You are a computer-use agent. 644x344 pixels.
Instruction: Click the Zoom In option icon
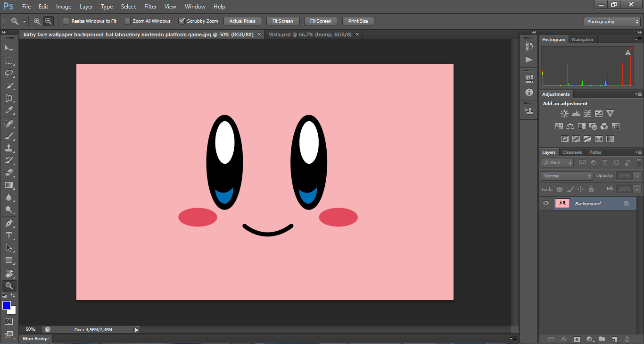coord(37,21)
